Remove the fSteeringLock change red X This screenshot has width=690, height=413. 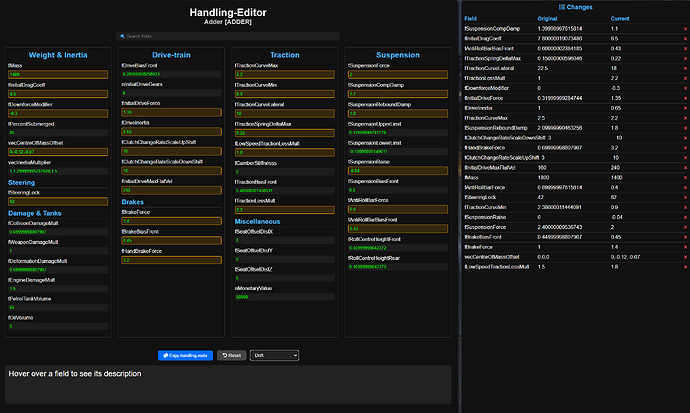[x=685, y=197]
